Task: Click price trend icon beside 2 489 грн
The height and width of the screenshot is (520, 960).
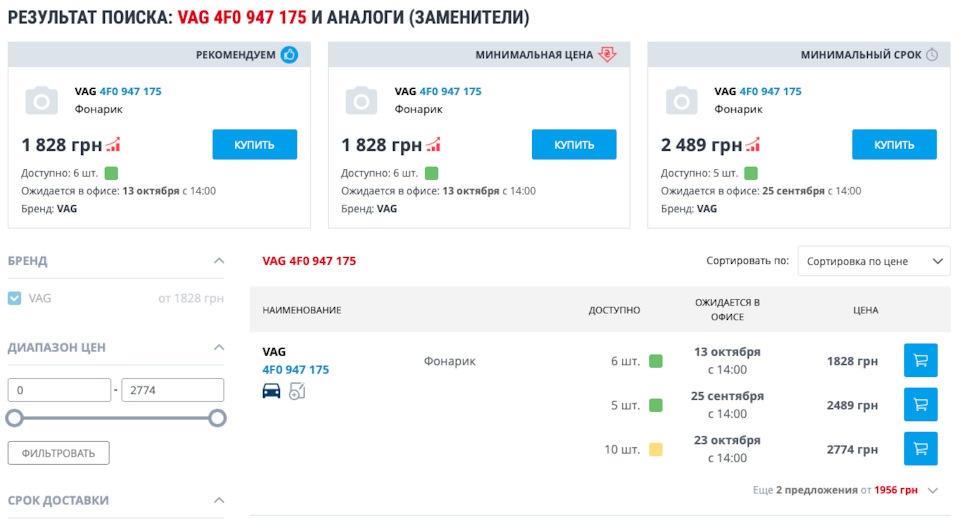Action: (753, 145)
